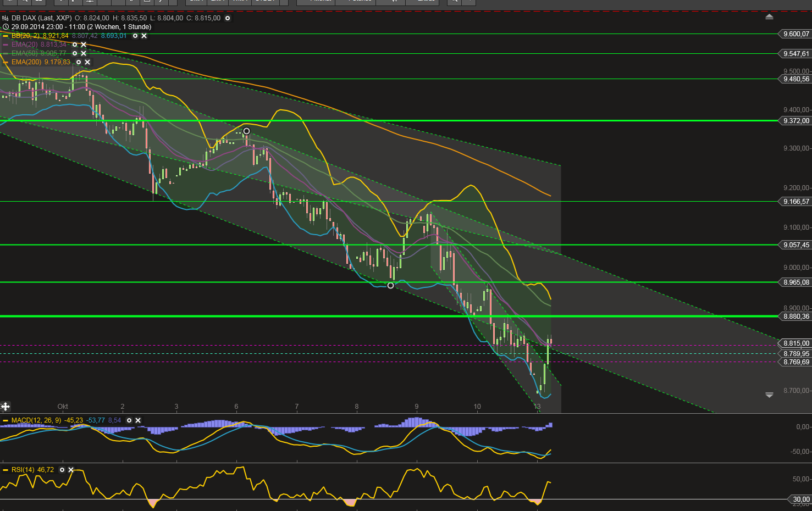Click the upward arrow atop the price scale

(x=769, y=17)
